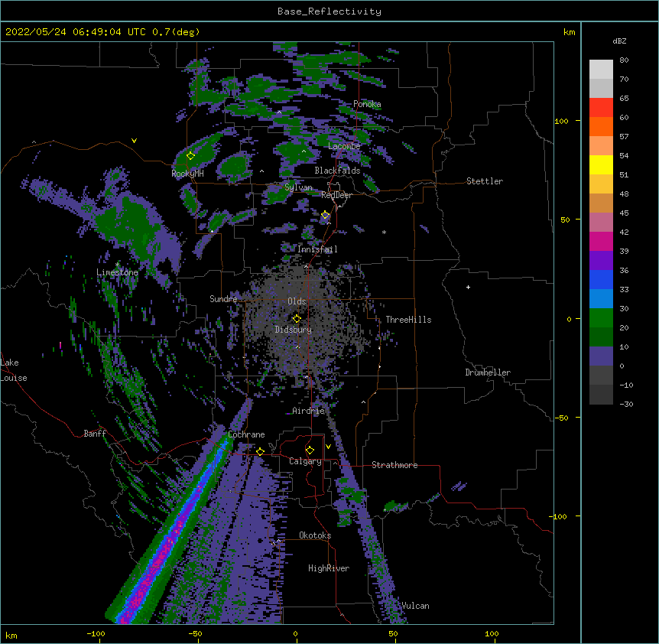Click the Base_Reflectivity title text
This screenshot has width=659, height=644.
tap(329, 11)
